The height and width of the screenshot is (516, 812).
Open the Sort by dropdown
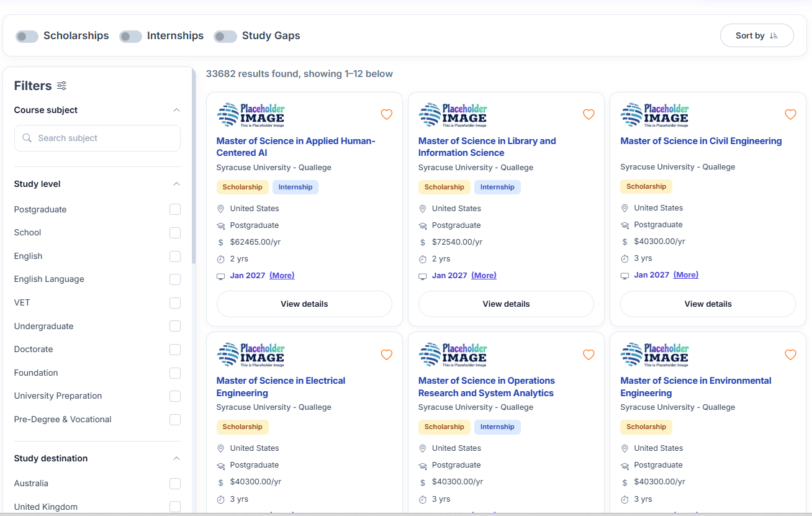pyautogui.click(x=757, y=35)
